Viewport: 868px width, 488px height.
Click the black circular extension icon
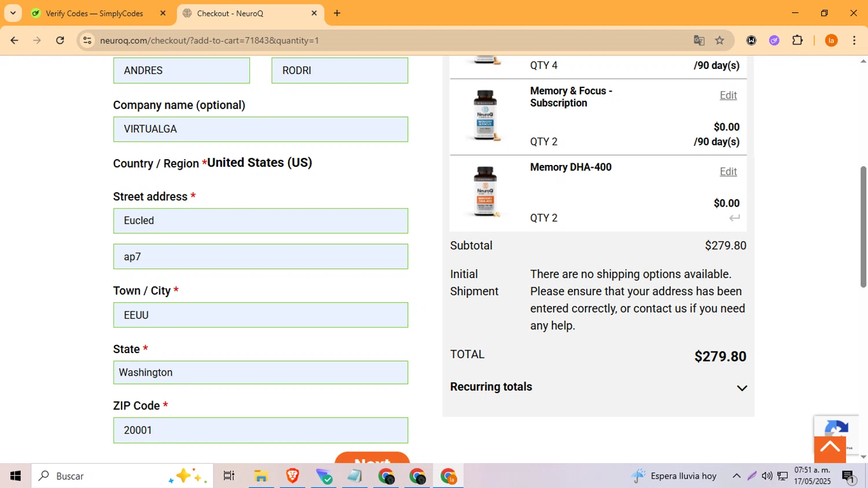[x=751, y=41]
